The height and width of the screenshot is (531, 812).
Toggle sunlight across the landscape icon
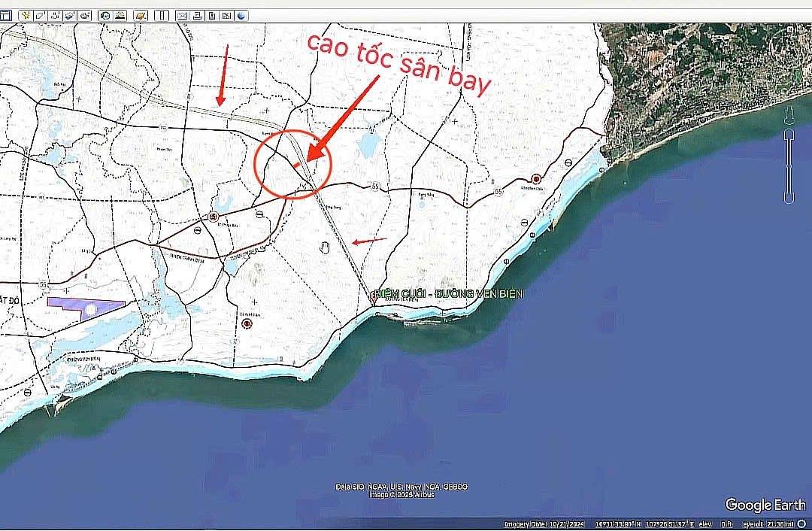pos(120,16)
